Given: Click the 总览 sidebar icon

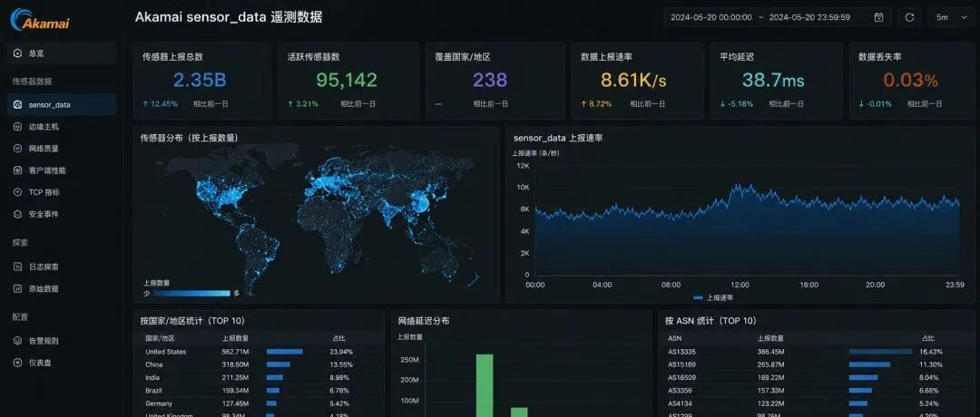Looking at the screenshot, I should [17, 53].
